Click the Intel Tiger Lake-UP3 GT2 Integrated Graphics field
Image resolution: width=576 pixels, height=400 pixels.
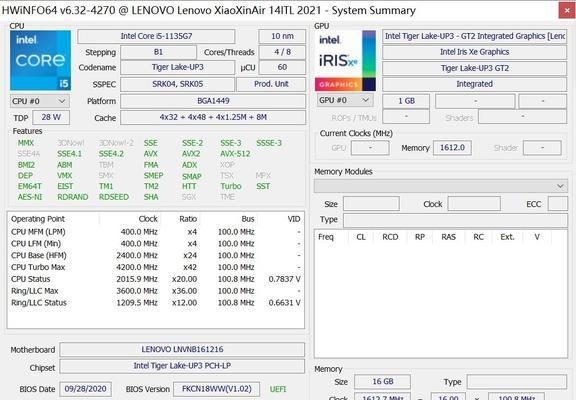coord(474,36)
